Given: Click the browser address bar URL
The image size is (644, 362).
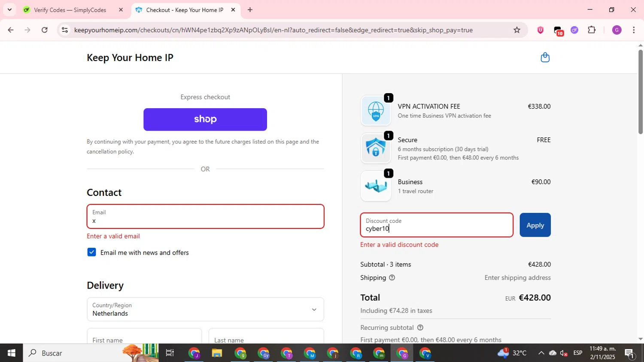Looking at the screenshot, I should 273,30.
